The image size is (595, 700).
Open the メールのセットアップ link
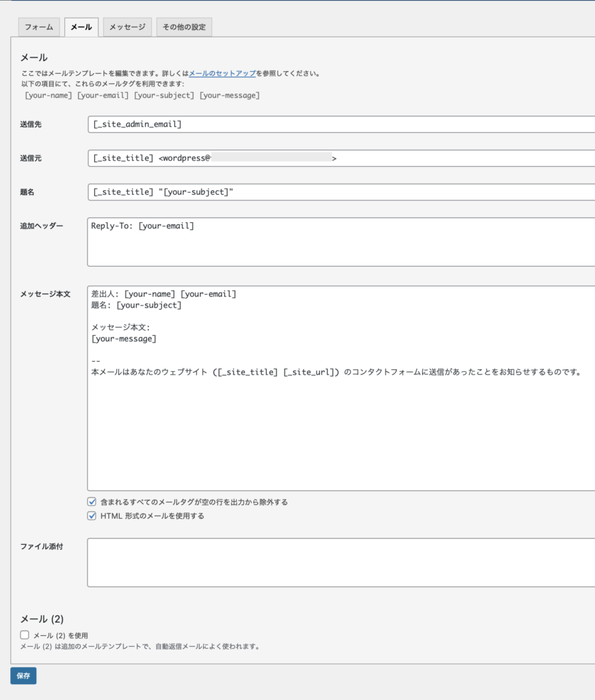[x=222, y=73]
